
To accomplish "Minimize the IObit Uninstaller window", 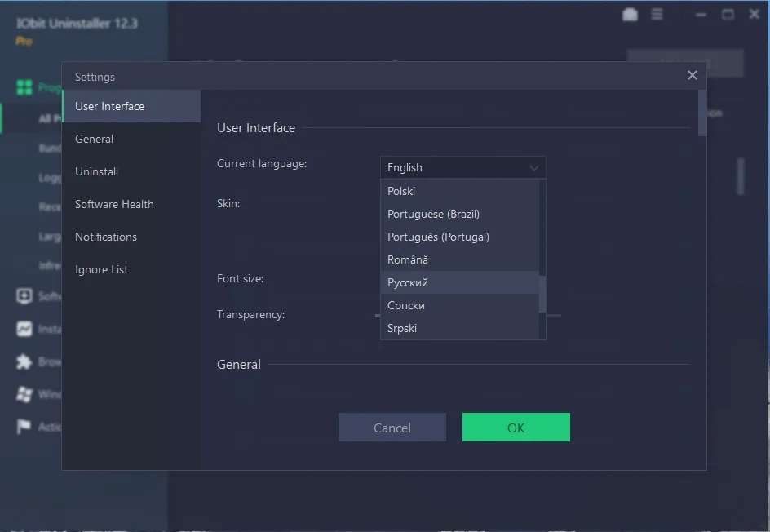I will pos(701,15).
